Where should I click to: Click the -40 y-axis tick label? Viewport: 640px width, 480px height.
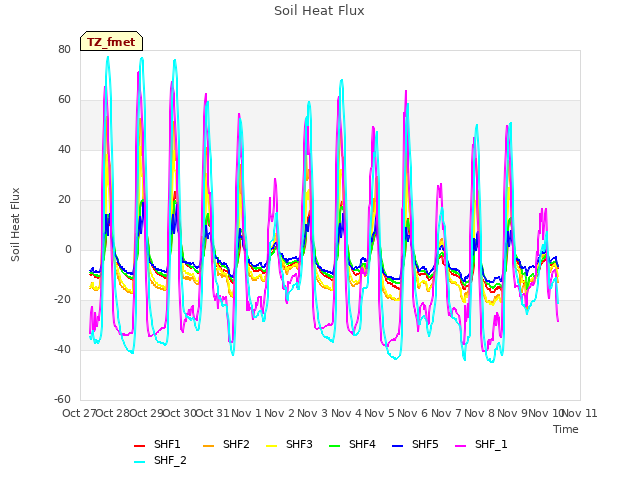click(x=63, y=350)
